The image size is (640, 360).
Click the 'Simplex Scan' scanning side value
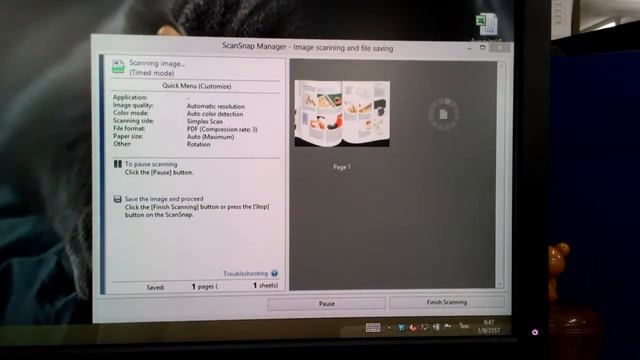(204, 122)
